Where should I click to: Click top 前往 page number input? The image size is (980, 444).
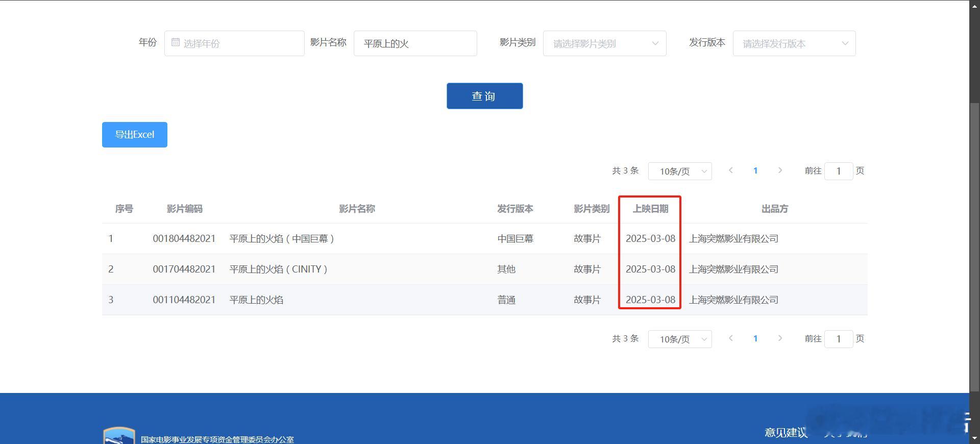tap(839, 171)
